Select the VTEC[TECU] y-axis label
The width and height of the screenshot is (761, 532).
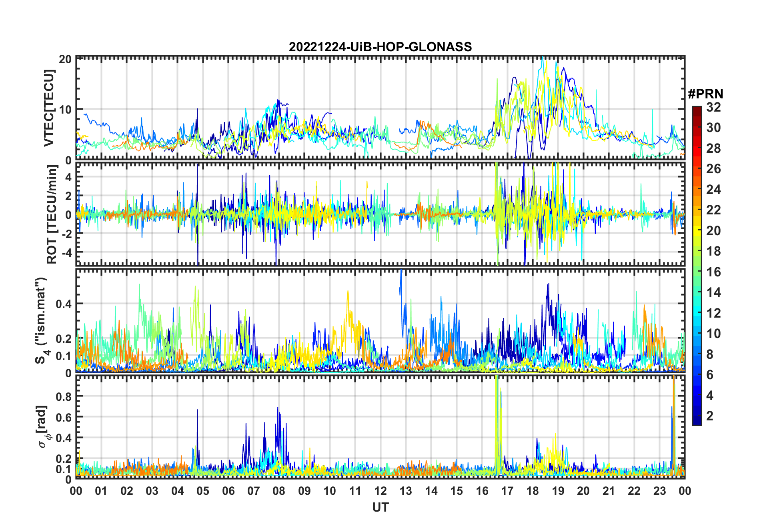[x=49, y=108]
